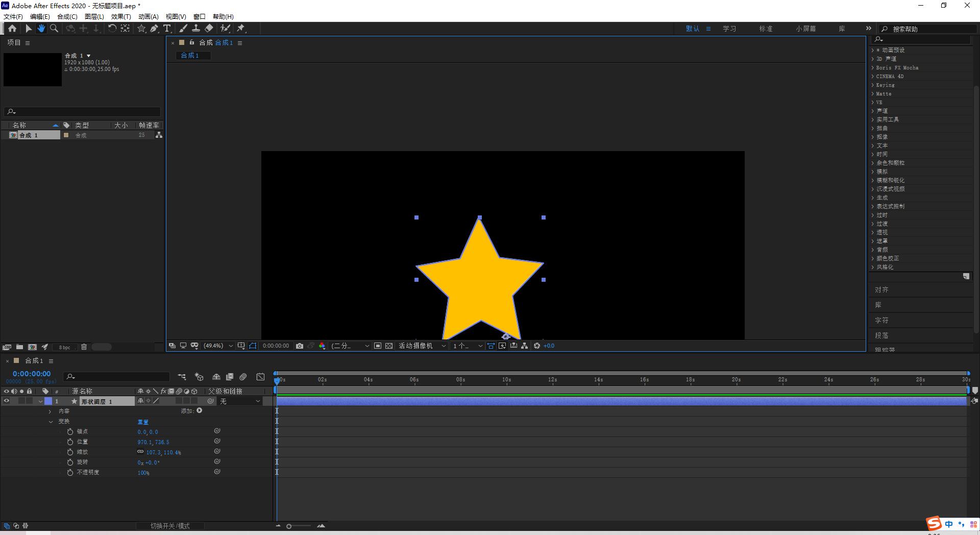
Task: Select the Rotation tool
Action: [x=112, y=29]
